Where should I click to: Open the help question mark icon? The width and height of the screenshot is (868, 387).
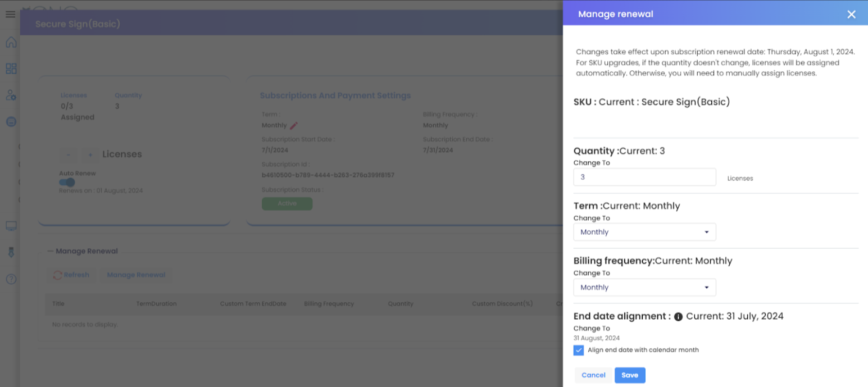click(11, 279)
